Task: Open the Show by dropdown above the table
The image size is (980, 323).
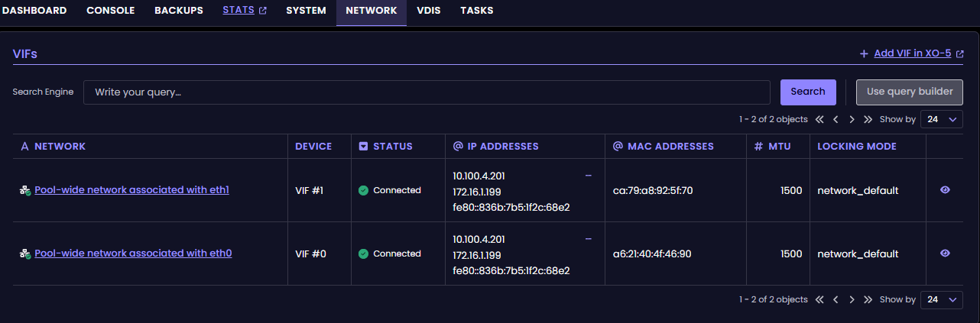Action: pyautogui.click(x=941, y=120)
